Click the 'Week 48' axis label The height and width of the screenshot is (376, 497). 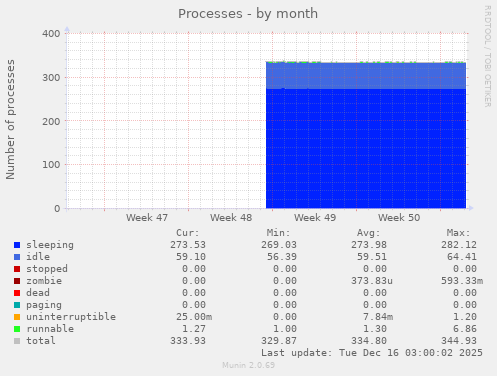click(x=231, y=218)
